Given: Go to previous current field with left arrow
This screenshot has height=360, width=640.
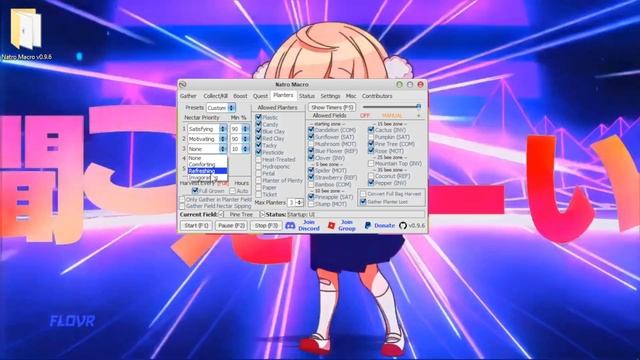Looking at the screenshot, I should (x=222, y=214).
